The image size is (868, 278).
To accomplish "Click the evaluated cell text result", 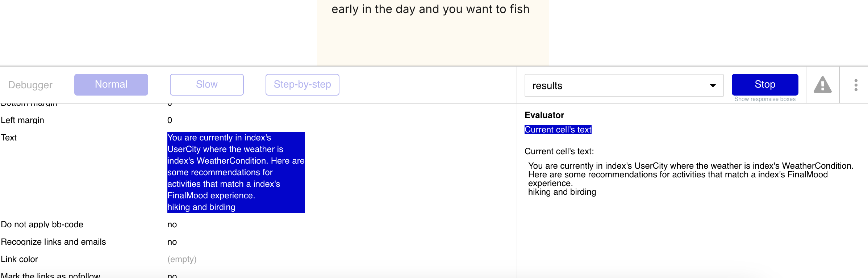I will [690, 179].
